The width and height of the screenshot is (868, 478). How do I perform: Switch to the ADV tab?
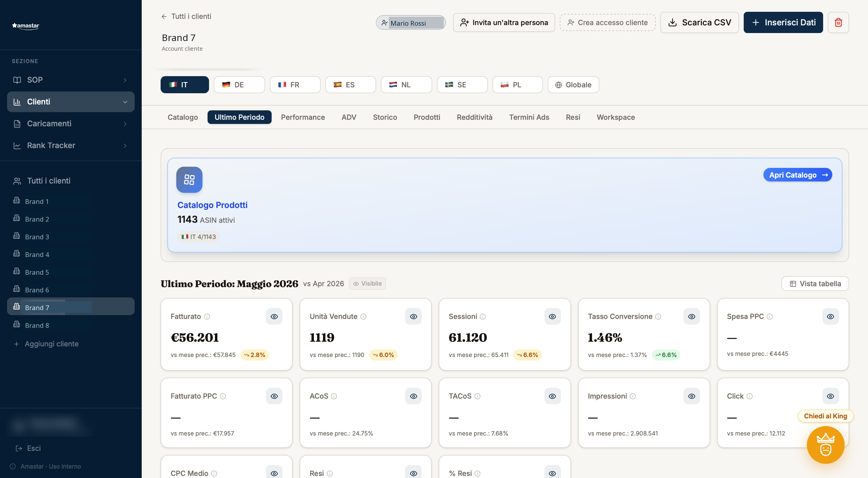[349, 117]
